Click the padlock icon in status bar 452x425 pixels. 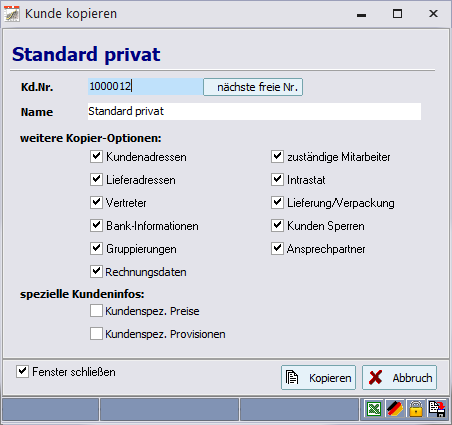pyautogui.click(x=416, y=409)
